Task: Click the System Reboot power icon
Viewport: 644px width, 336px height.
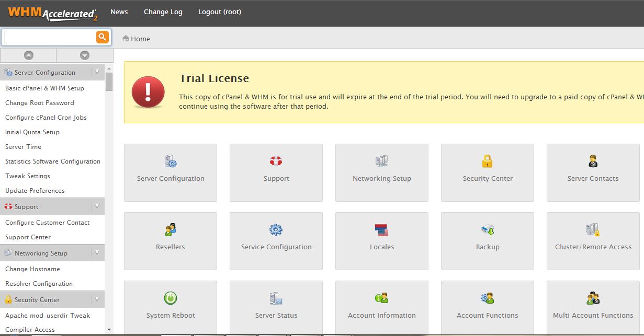Action: [x=171, y=298]
